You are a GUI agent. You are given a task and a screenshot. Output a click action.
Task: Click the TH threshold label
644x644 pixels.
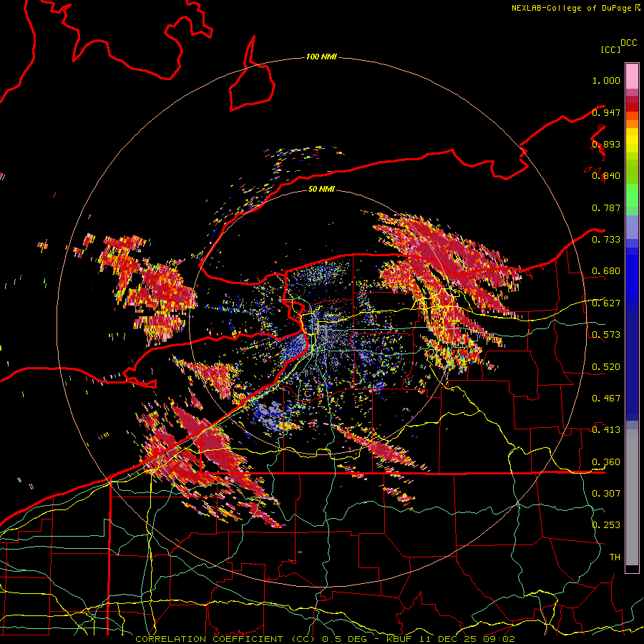[615, 557]
